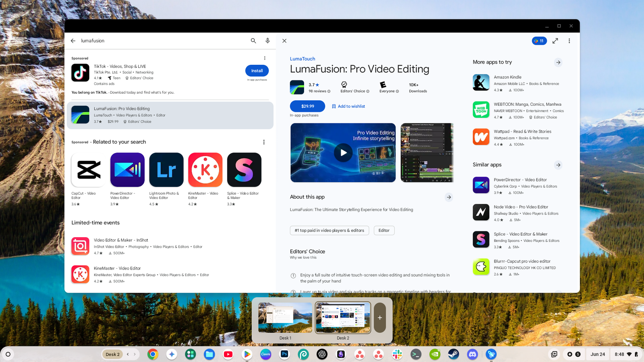Expand the Similar apps section arrow
Screen dimensions: 644x362
pos(558,165)
